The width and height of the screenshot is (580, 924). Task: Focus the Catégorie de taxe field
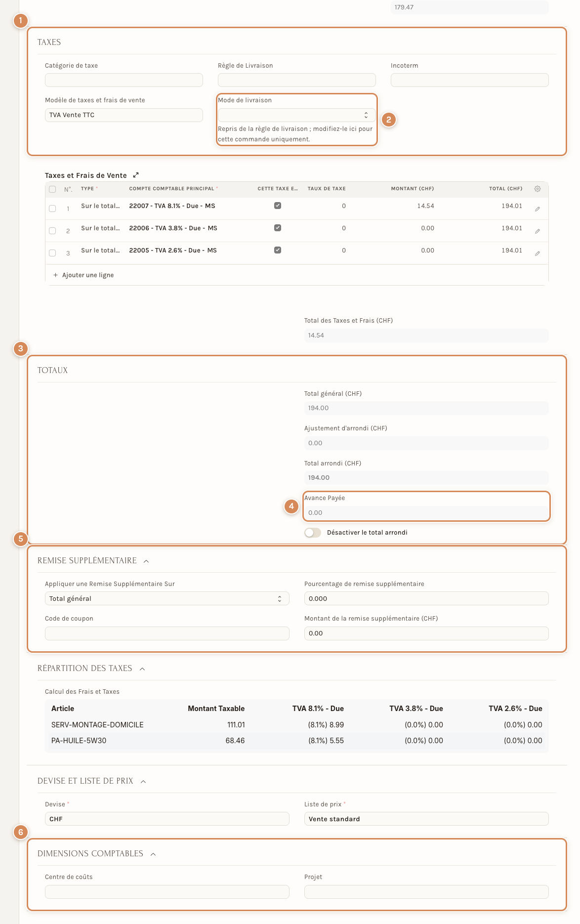tap(124, 80)
